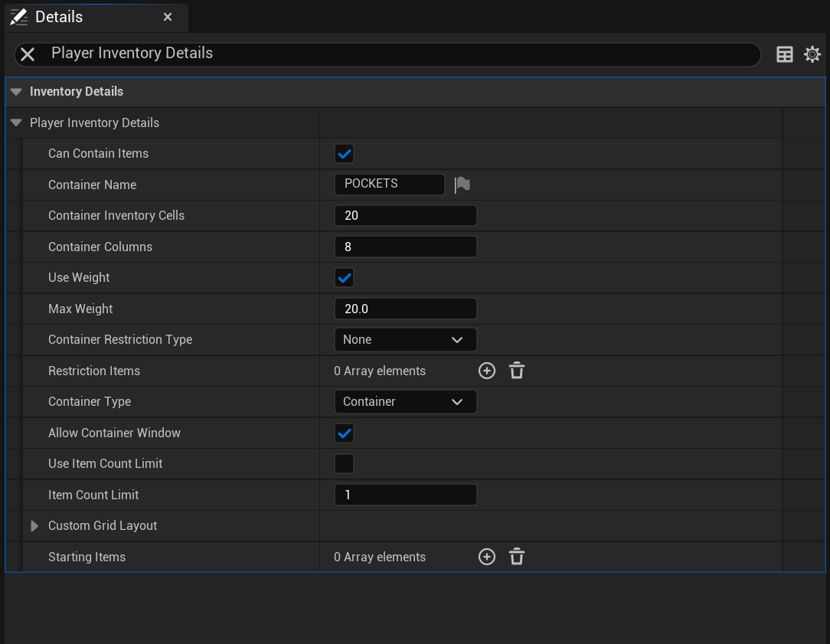Toggle the Allow Container Window checkbox
This screenshot has height=644, width=830.
(345, 433)
